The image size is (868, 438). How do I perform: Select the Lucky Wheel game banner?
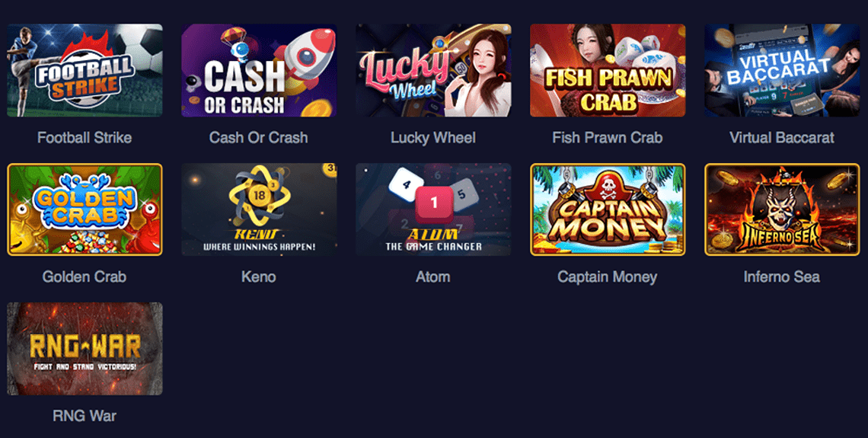click(x=433, y=70)
